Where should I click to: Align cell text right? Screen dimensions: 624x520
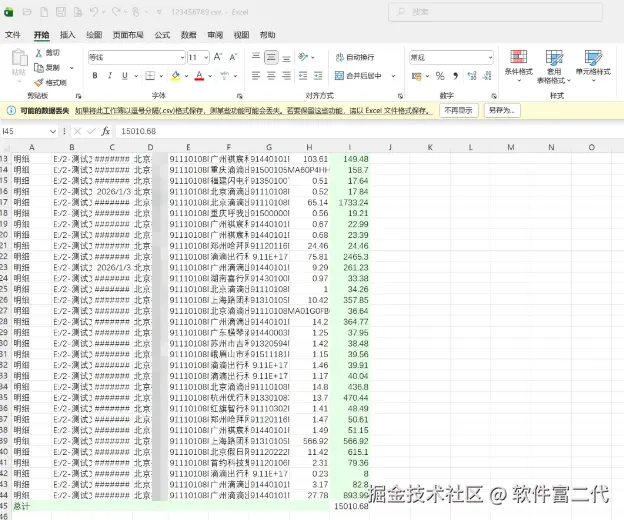[286, 76]
